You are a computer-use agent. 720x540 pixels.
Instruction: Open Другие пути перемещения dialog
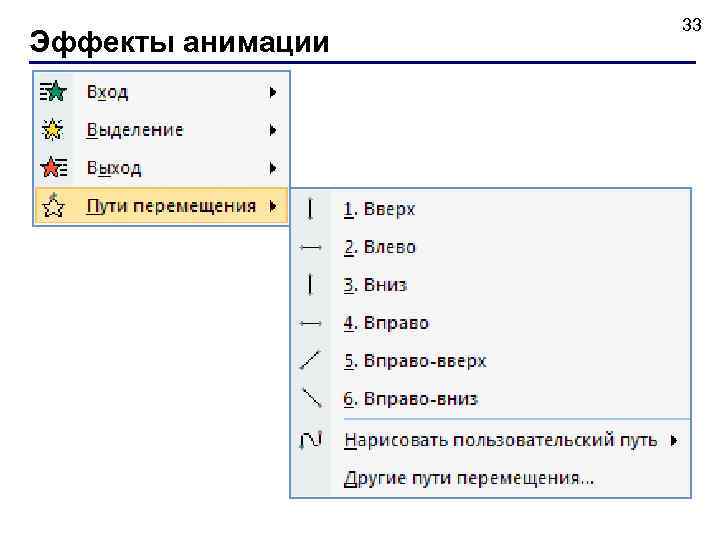tap(468, 478)
